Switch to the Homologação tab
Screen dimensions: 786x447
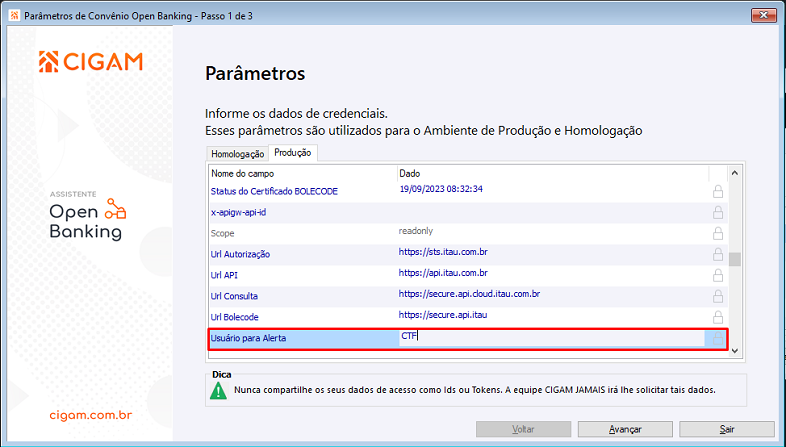point(237,154)
